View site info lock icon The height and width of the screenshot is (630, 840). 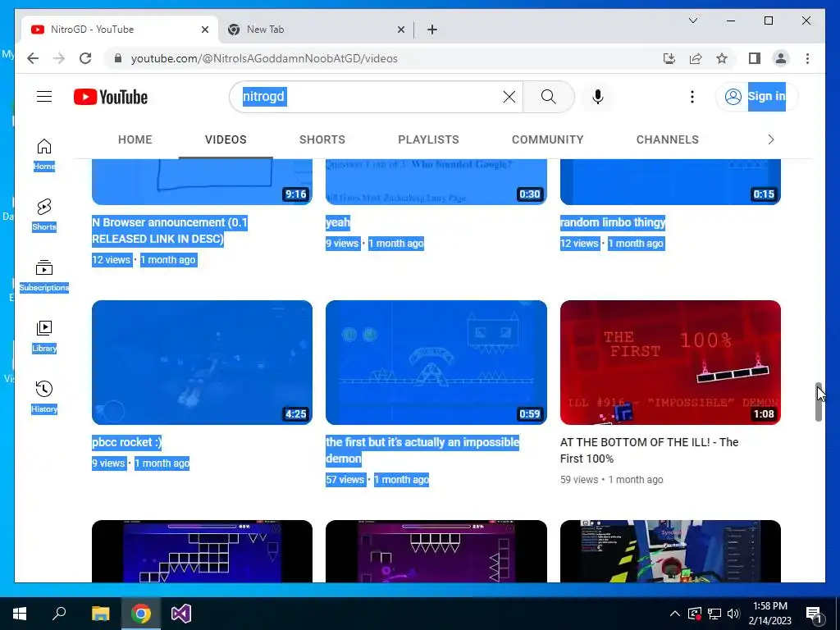[118, 58]
